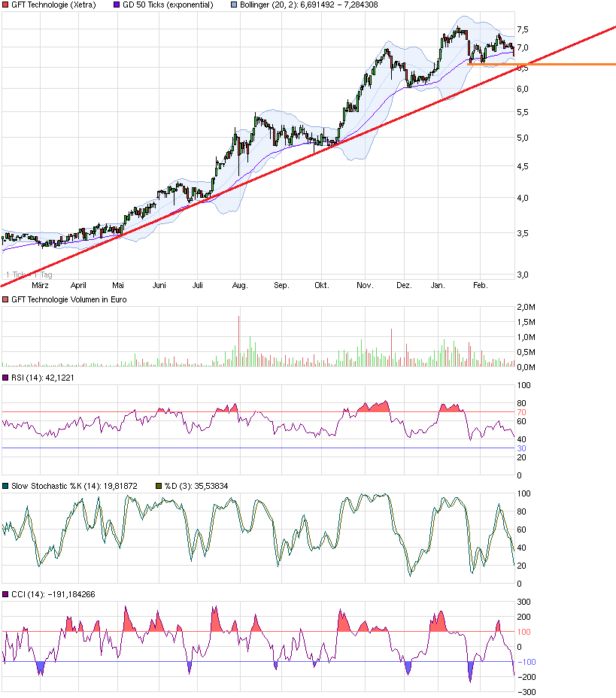The image size is (616, 698).
Task: Click the Okt. month label on axis
Action: (322, 285)
